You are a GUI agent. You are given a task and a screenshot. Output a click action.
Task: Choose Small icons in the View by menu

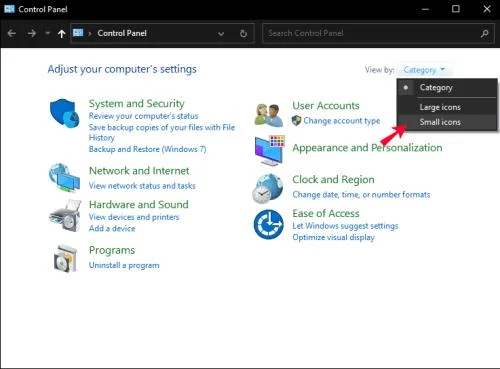pyautogui.click(x=447, y=122)
